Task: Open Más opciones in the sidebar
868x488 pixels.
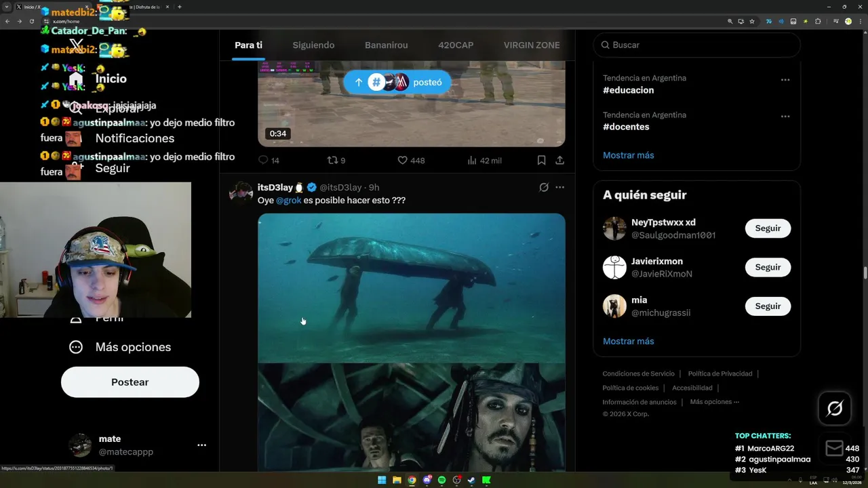Action: (x=121, y=347)
